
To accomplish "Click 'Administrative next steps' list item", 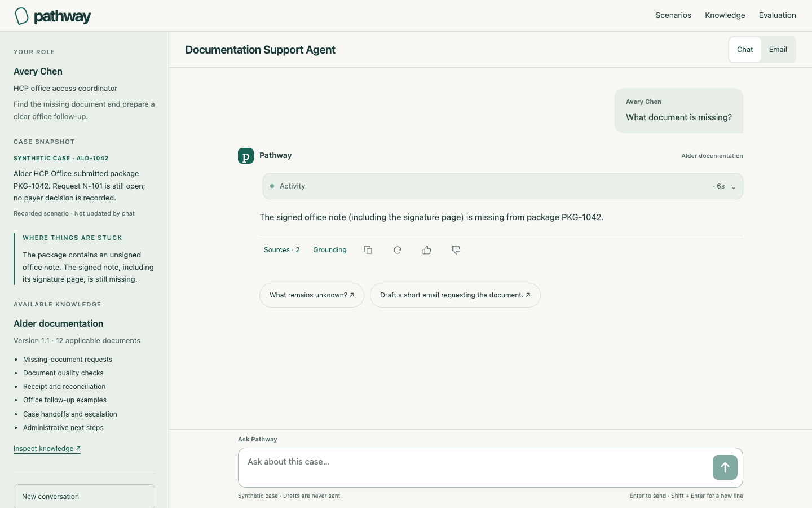I will click(63, 428).
